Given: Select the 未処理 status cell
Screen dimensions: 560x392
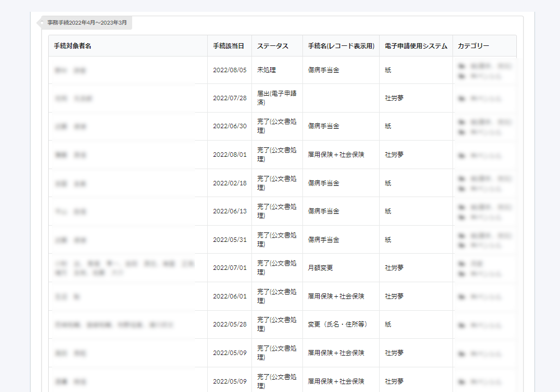Looking at the screenshot, I should click(x=267, y=70).
